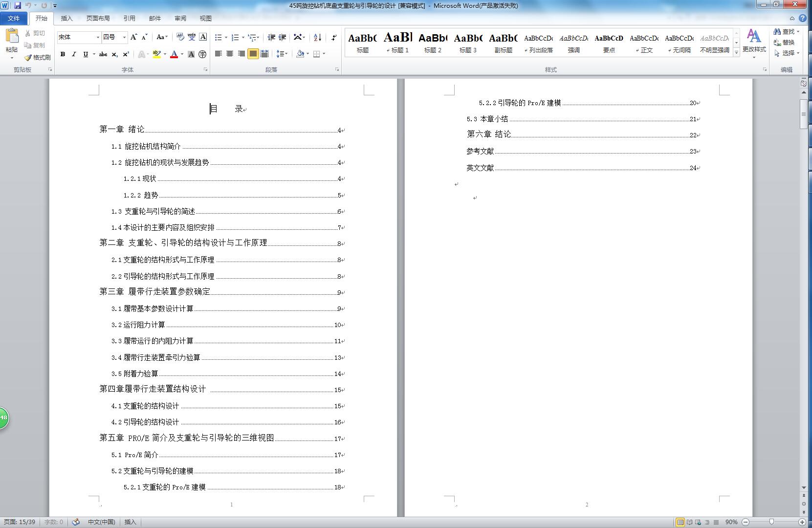
Task: Click the Sort icon
Action: click(x=317, y=37)
